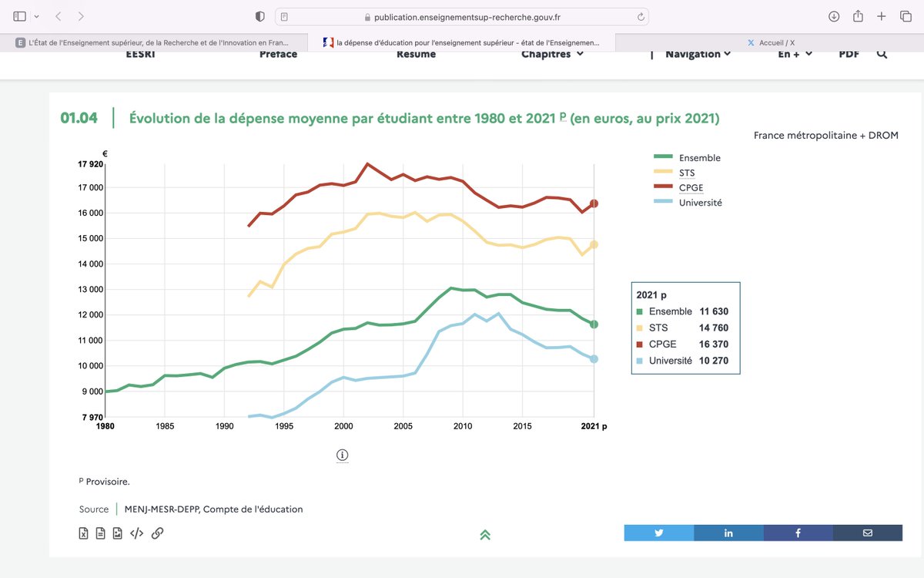Download the chart as an image
The height and width of the screenshot is (578, 924).
(x=118, y=533)
